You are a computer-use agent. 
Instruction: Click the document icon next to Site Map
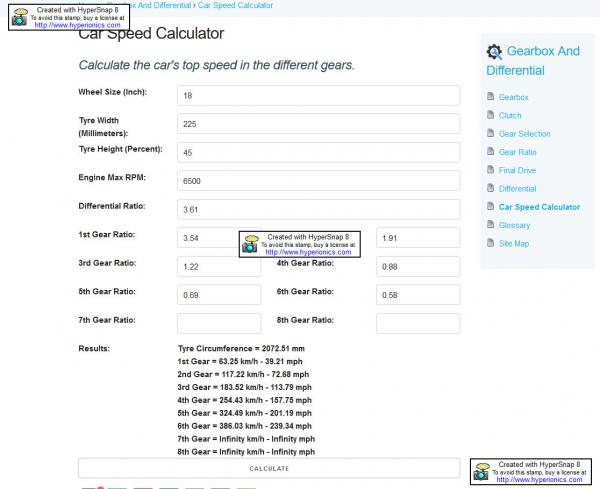tap(490, 244)
